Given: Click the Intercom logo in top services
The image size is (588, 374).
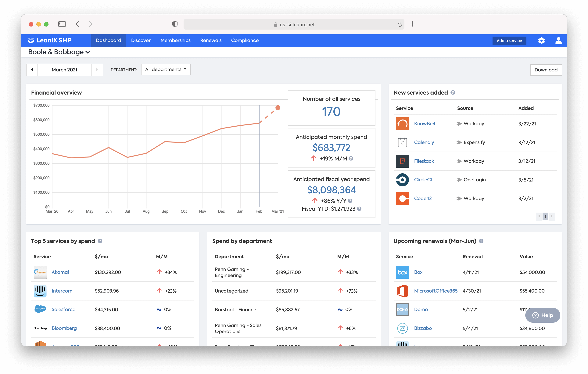Looking at the screenshot, I should click(x=40, y=291).
